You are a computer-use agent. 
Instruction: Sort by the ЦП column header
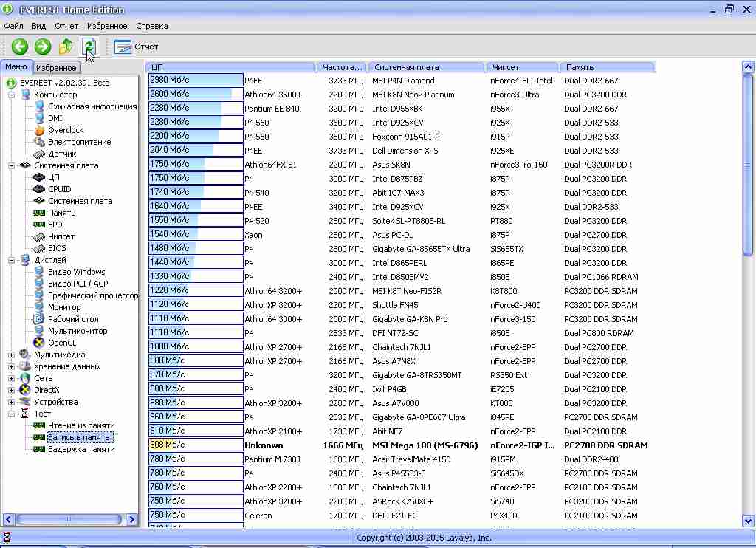[x=230, y=67]
